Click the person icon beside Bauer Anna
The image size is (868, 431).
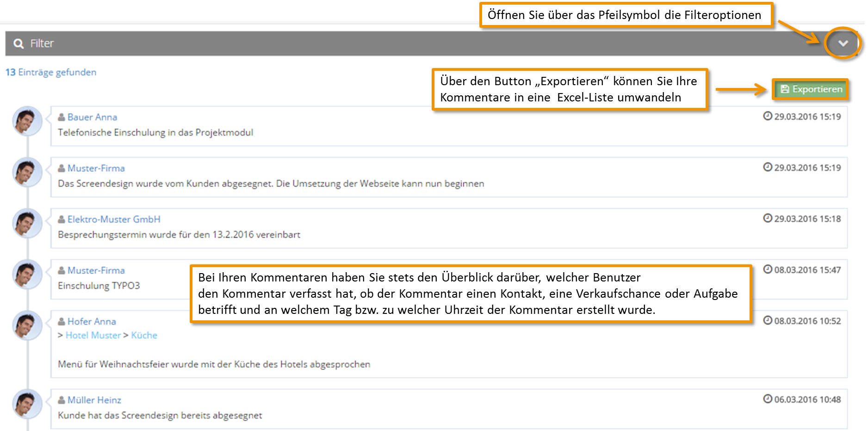[x=62, y=117]
